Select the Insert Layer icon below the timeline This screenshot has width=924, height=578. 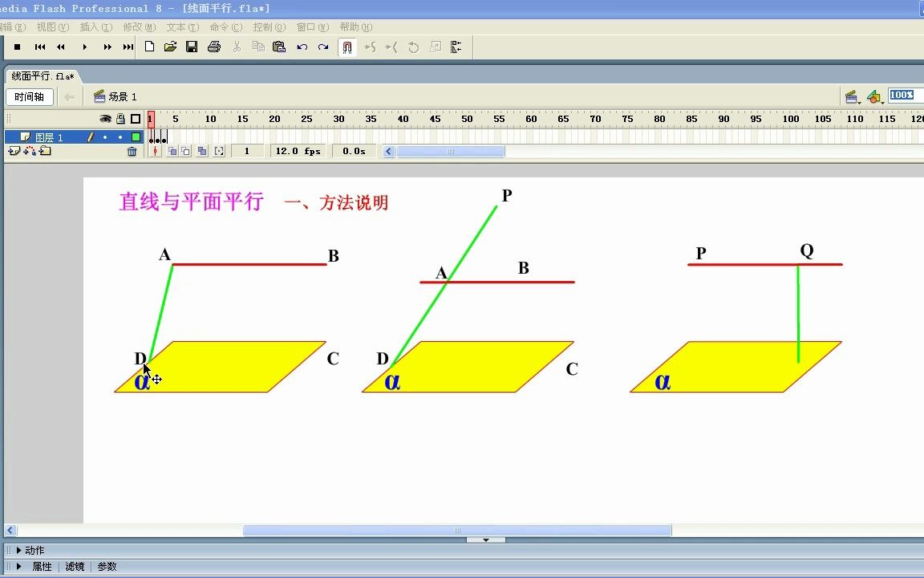pyautogui.click(x=12, y=150)
